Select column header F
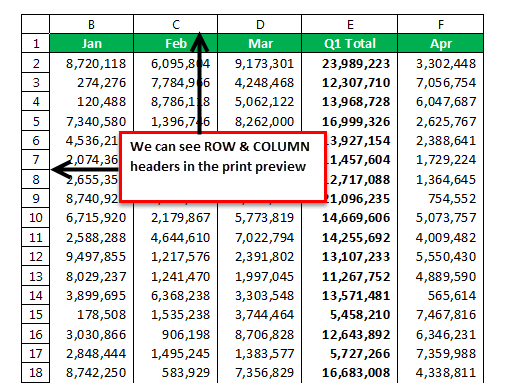Viewport: 508px width, 383px height. (440, 24)
